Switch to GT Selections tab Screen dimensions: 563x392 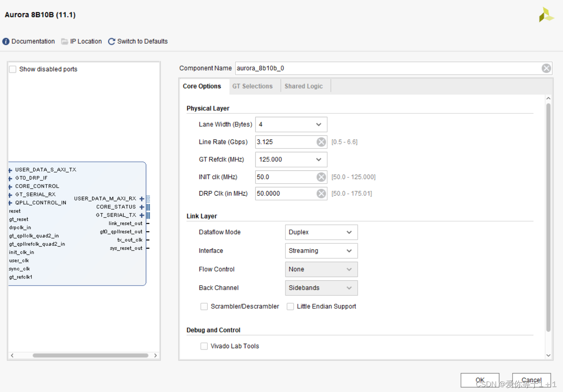(252, 86)
